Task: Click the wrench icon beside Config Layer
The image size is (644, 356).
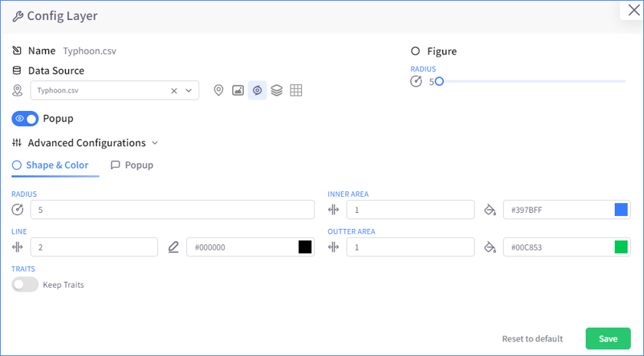Action: tap(18, 16)
